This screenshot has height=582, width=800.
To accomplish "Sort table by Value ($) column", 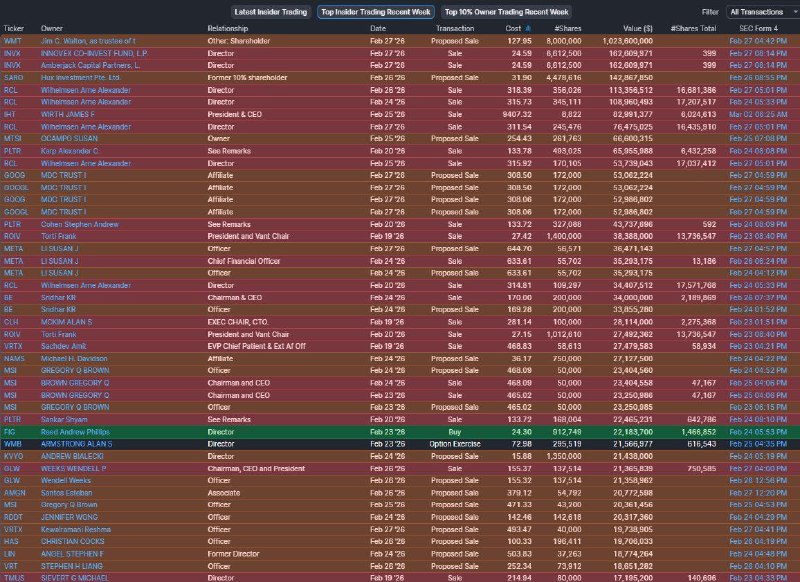I will pos(632,28).
